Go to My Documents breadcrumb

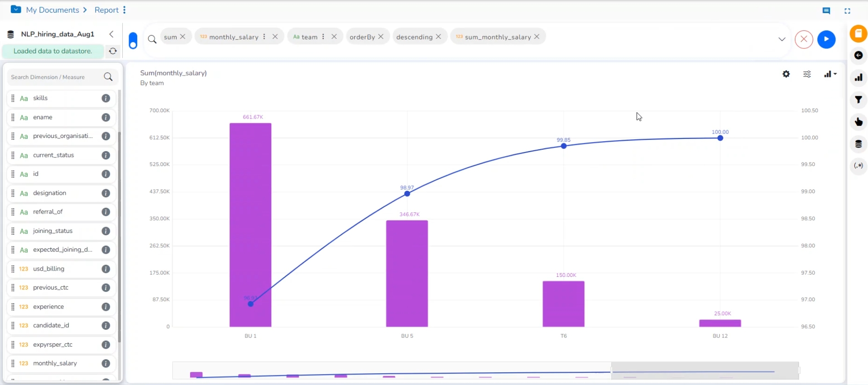tap(53, 10)
